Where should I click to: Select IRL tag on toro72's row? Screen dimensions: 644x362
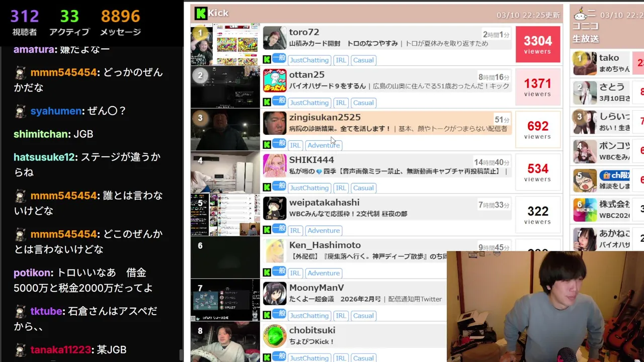pos(341,60)
